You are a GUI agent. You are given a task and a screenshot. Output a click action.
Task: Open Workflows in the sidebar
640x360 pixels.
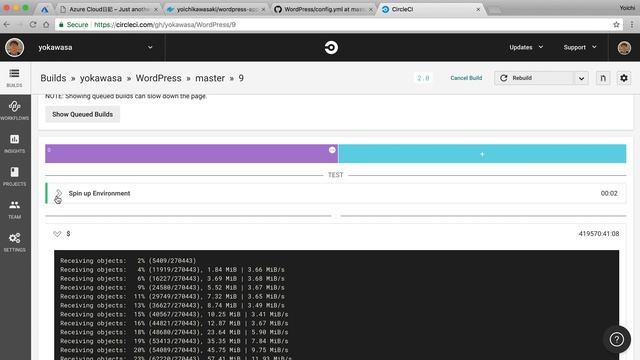pos(14,110)
